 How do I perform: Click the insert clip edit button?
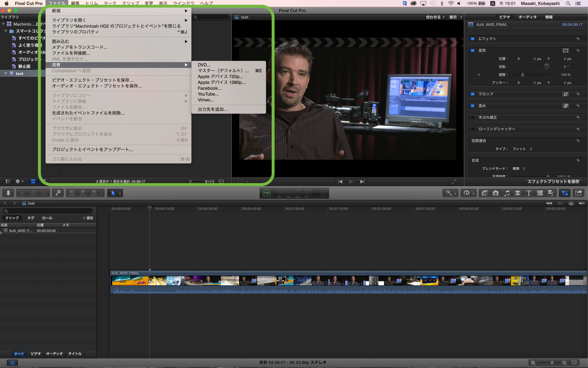(83, 193)
